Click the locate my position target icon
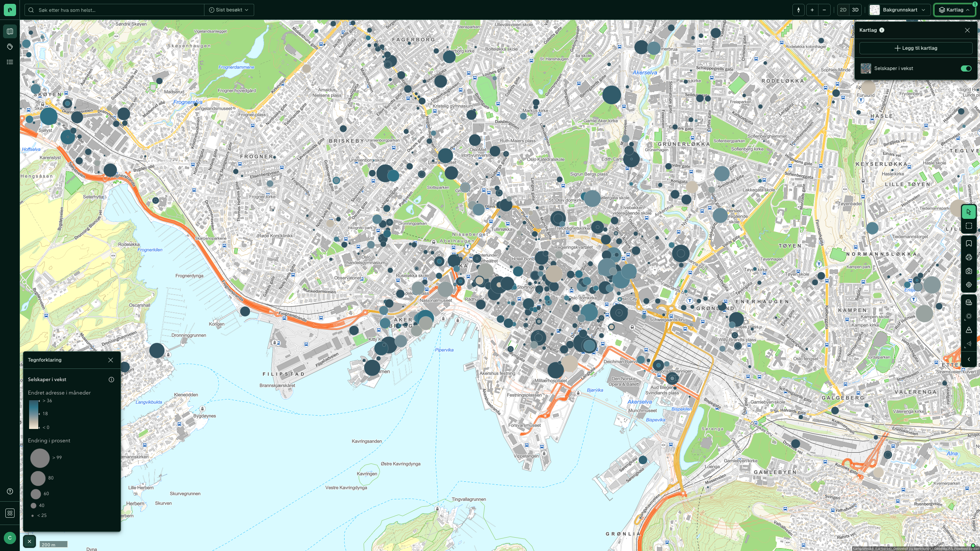Image resolution: width=980 pixels, height=551 pixels. click(969, 285)
